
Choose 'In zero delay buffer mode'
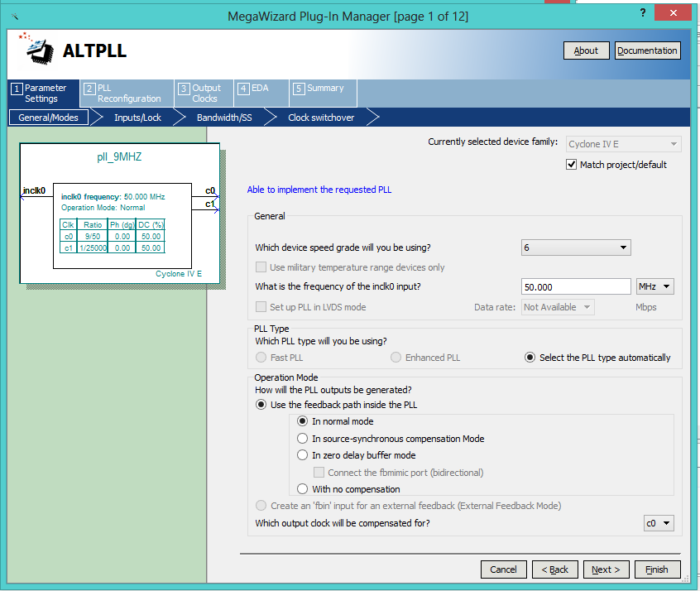302,455
